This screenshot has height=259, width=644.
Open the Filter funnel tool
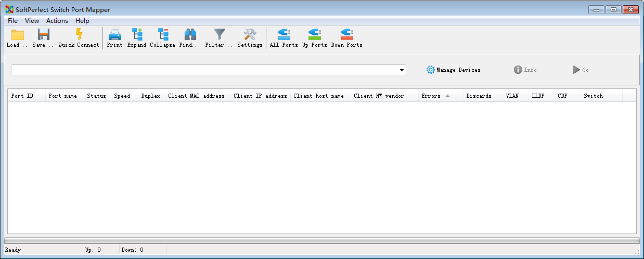click(x=219, y=35)
